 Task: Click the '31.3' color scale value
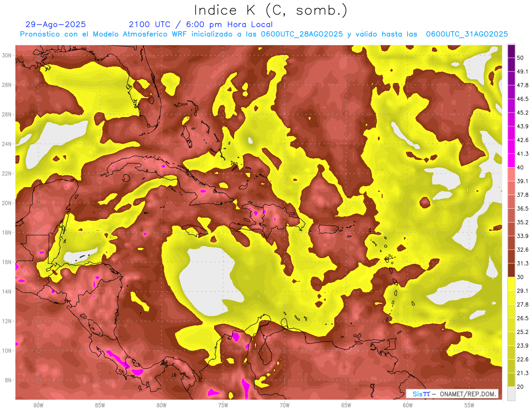(523, 263)
